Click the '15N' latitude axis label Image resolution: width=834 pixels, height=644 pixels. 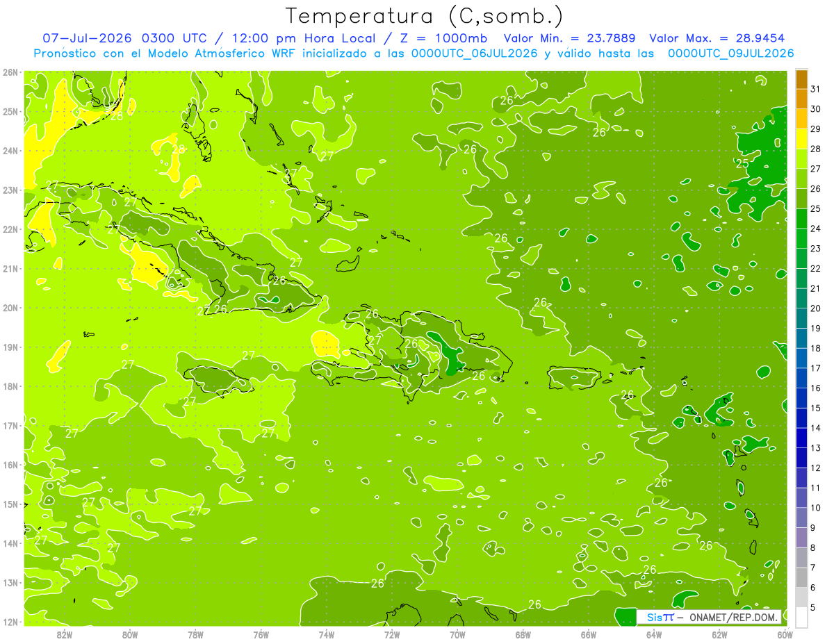coord(10,504)
